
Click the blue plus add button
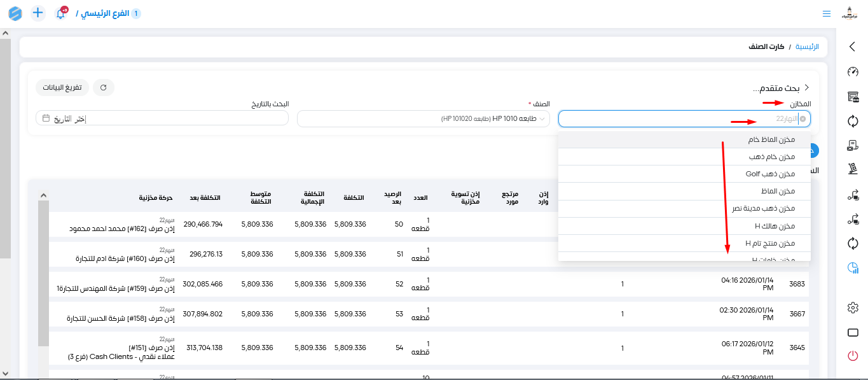(x=38, y=13)
